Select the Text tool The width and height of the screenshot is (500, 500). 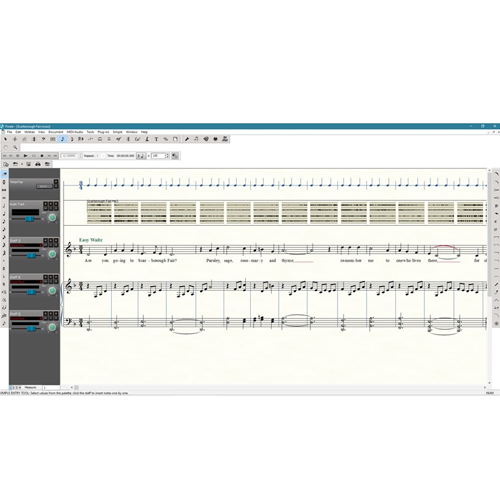pos(156,139)
